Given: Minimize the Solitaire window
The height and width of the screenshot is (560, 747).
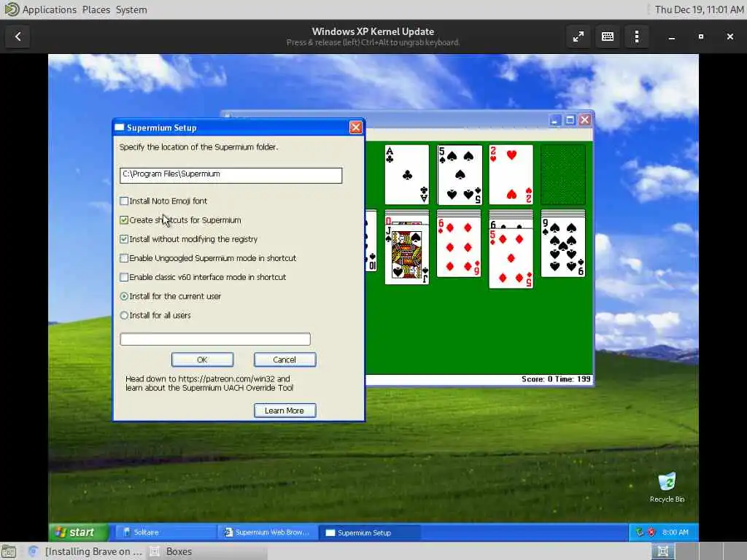Looking at the screenshot, I should (554, 120).
